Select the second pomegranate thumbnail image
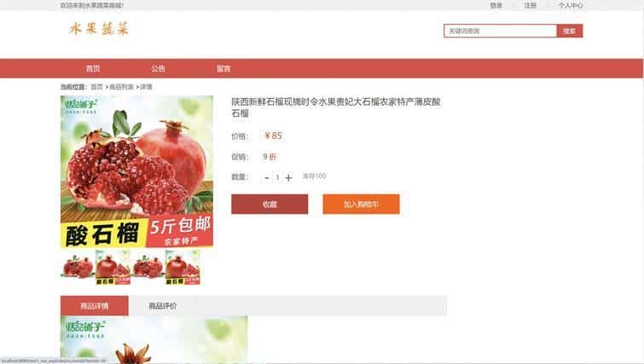 click(x=113, y=267)
